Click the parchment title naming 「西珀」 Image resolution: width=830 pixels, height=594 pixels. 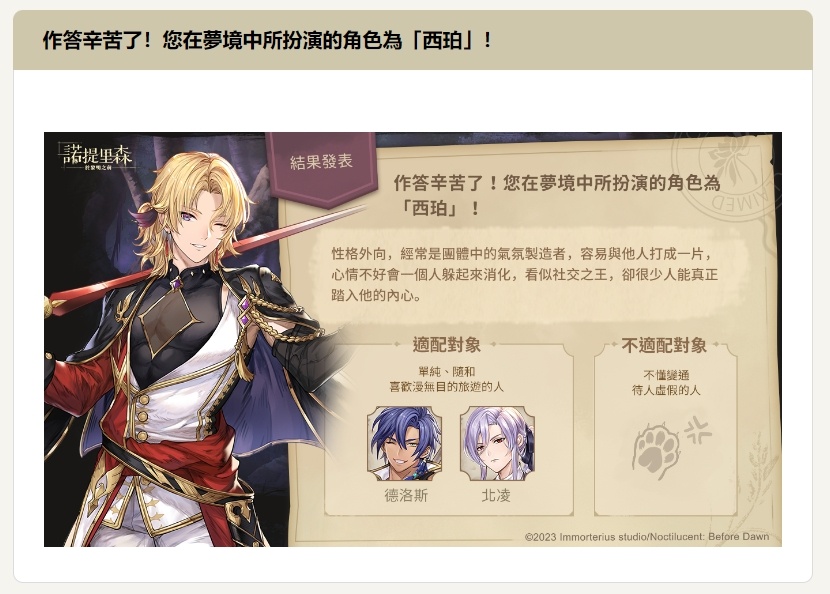(556, 195)
